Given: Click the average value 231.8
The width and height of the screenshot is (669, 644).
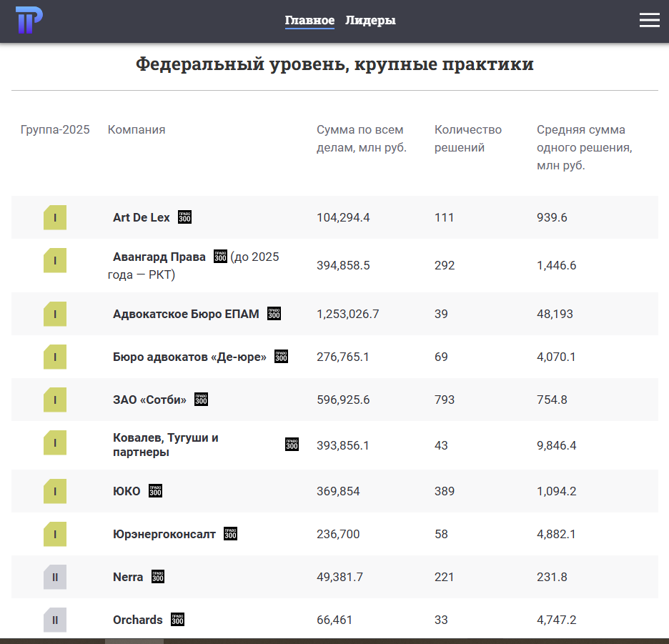Looking at the screenshot, I should tap(552, 577).
